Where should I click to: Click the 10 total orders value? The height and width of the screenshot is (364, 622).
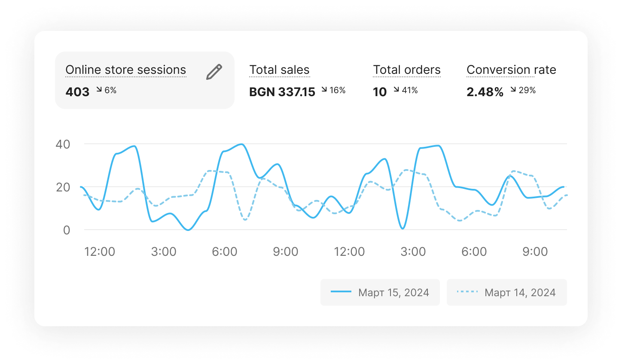click(x=380, y=92)
